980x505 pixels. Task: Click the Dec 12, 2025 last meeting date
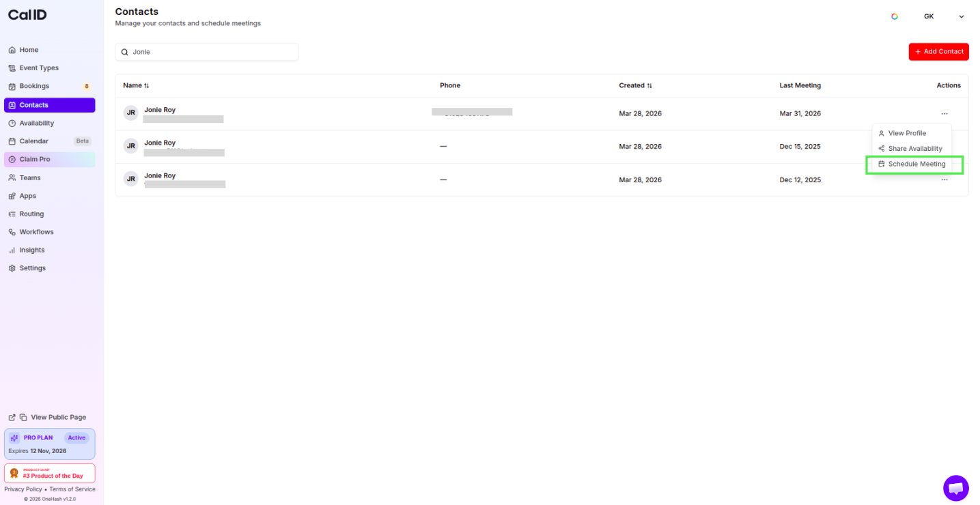800,180
